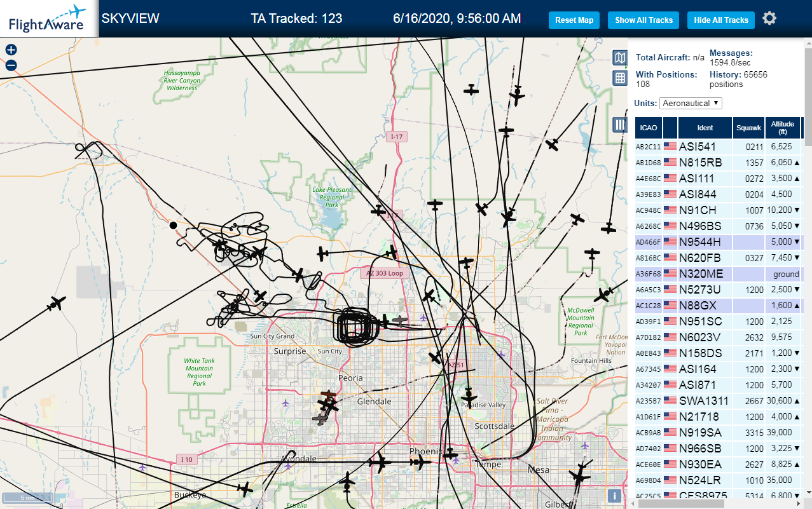812x509 pixels.
Task: Open the settings gear icon
Action: [x=769, y=18]
